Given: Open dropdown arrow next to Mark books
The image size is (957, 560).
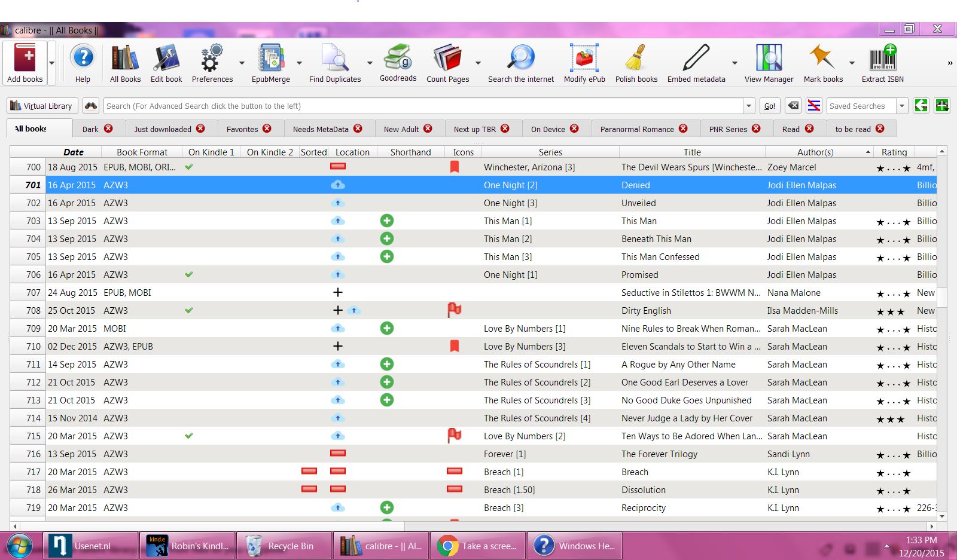Looking at the screenshot, I should click(852, 63).
